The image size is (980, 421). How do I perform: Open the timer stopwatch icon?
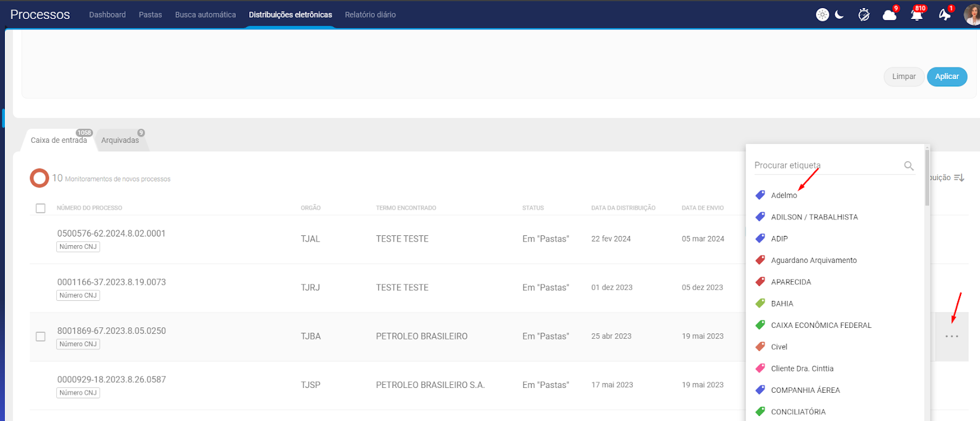864,15
